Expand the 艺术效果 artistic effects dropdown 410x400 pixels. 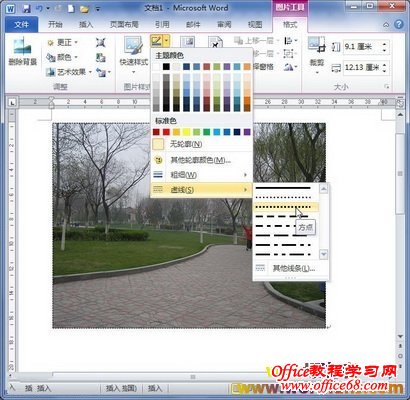pyautogui.click(x=90, y=72)
